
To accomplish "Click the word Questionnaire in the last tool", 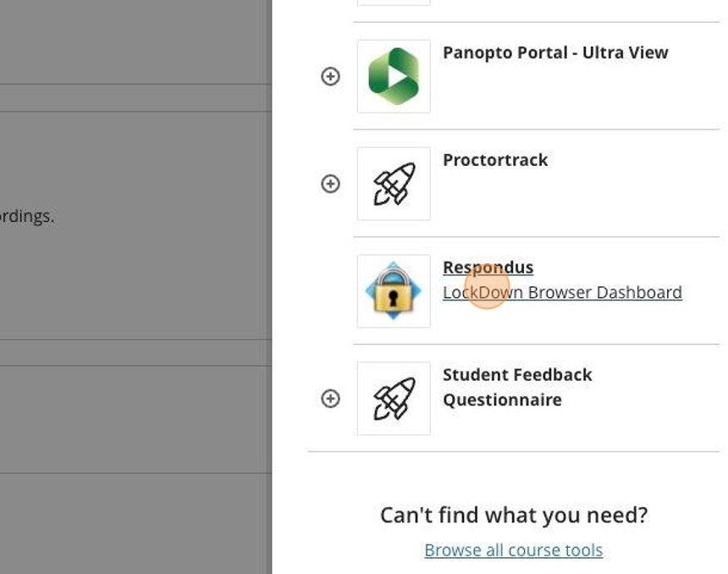I will (x=502, y=400).
